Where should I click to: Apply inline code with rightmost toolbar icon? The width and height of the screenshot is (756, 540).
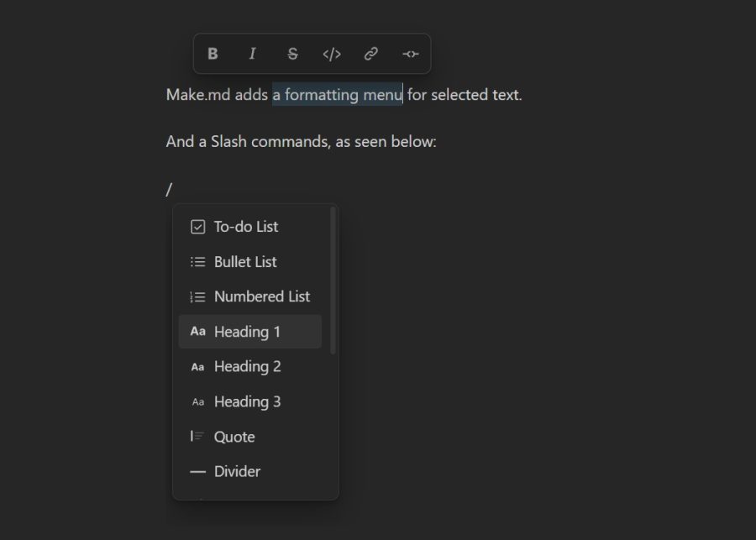point(410,53)
